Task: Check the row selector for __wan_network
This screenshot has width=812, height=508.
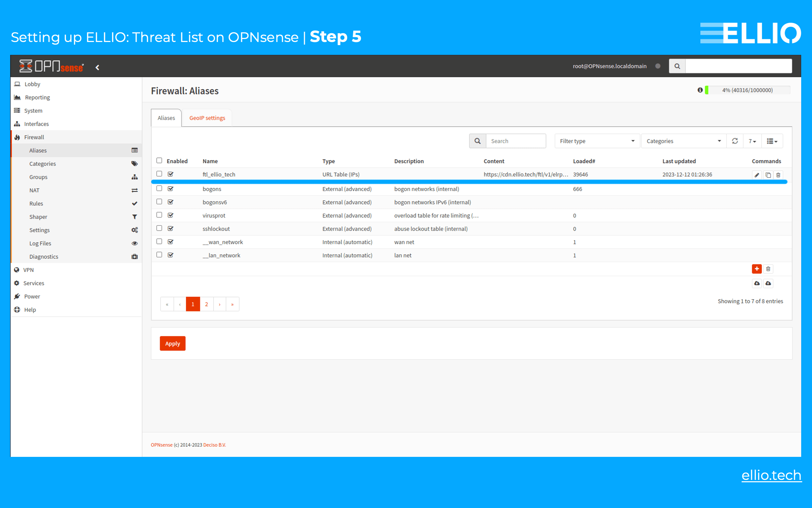Action: click(159, 241)
